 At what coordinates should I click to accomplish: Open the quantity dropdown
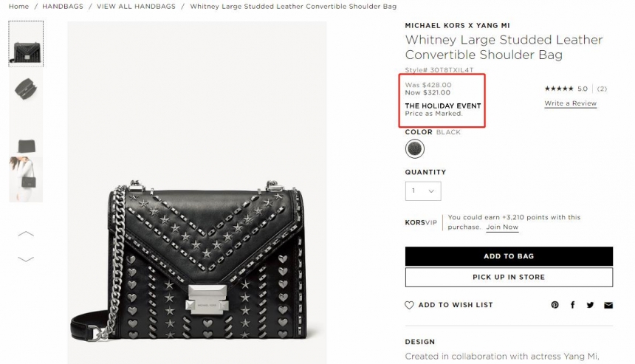coord(423,190)
